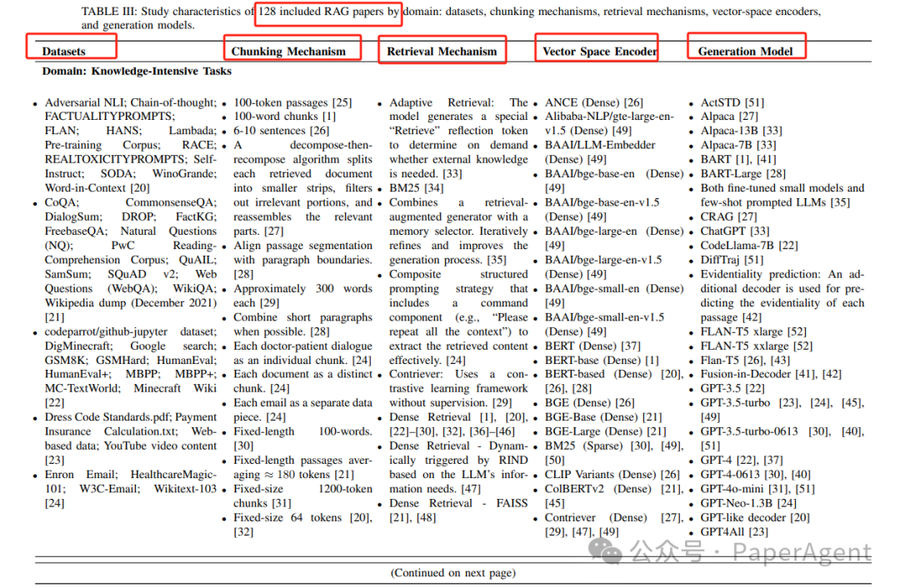Image resolution: width=900 pixels, height=588 pixels.
Task: Click the "BM25 [34]" retrieval mechanism entry
Action: (x=416, y=188)
